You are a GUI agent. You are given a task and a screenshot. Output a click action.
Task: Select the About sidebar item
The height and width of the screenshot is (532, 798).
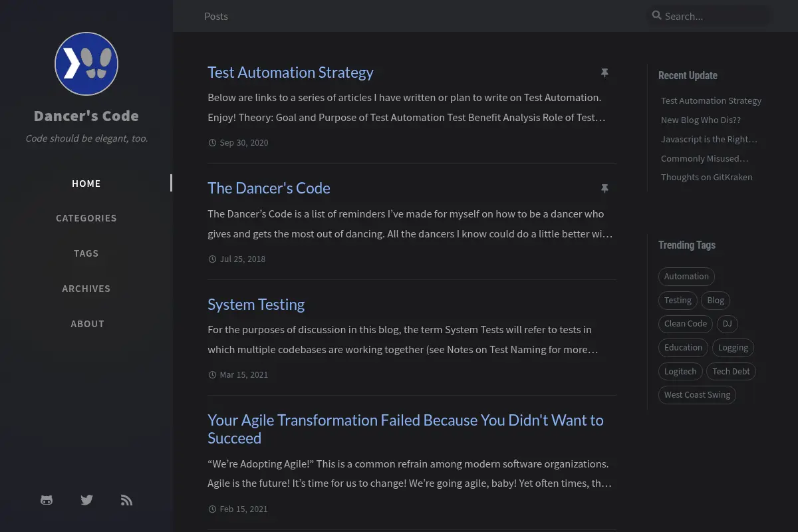tap(87, 324)
